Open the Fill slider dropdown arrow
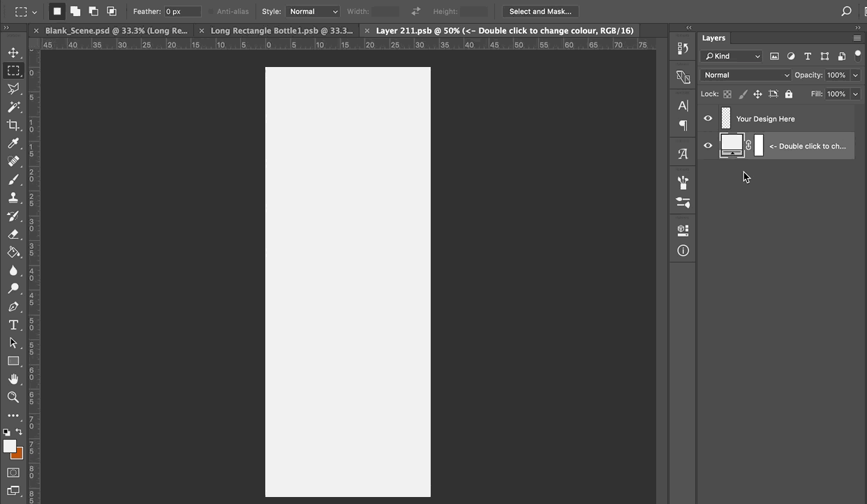The image size is (867, 504). (855, 94)
